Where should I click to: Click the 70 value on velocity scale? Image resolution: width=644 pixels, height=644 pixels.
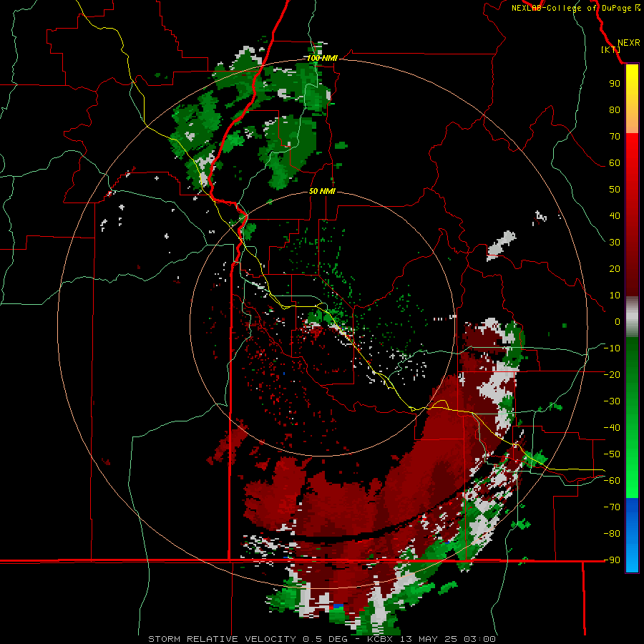click(615, 137)
